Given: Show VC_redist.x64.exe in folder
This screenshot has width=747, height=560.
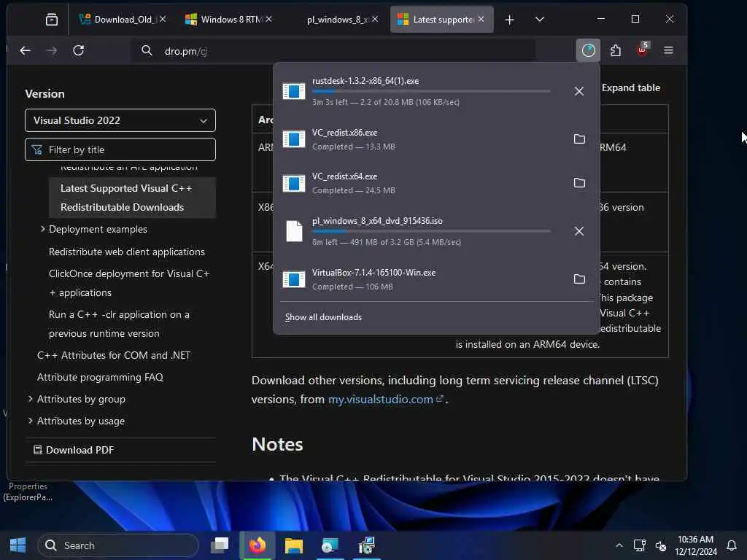Looking at the screenshot, I should point(579,183).
